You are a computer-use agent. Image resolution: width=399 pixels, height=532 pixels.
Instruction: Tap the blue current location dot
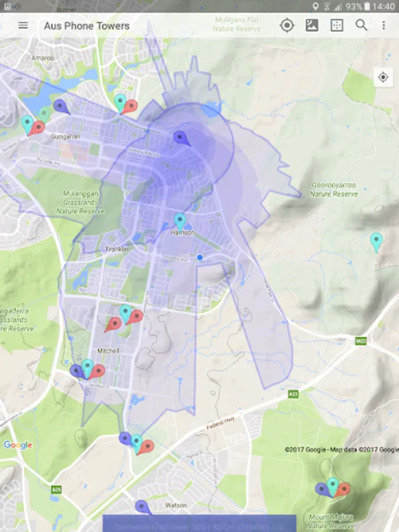(200, 258)
